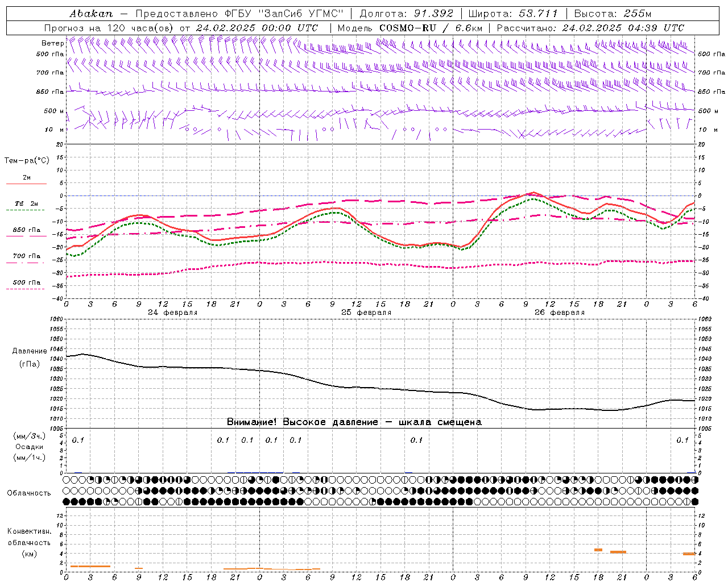Click the Давление panel title
Screen dimensions: 728x582
pos(30,351)
